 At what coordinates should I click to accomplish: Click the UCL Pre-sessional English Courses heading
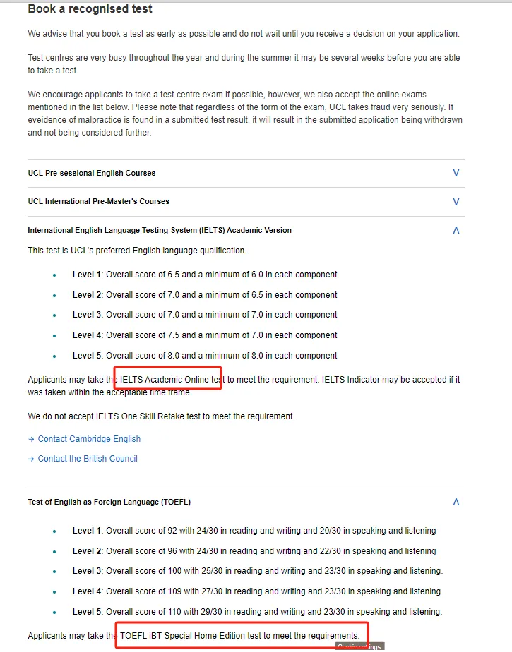pyautogui.click(x=92, y=173)
